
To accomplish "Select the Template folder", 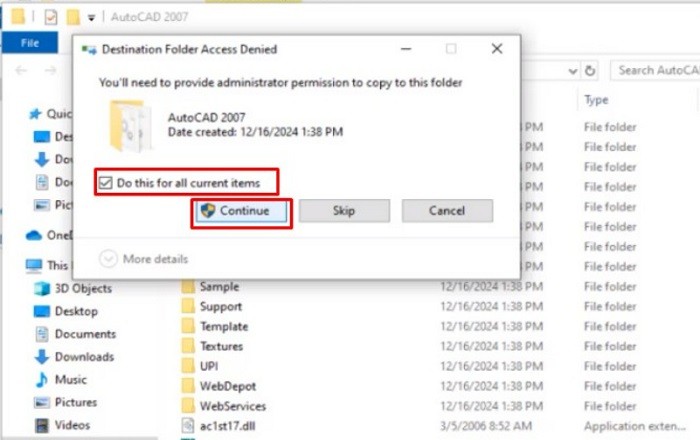I will (224, 326).
